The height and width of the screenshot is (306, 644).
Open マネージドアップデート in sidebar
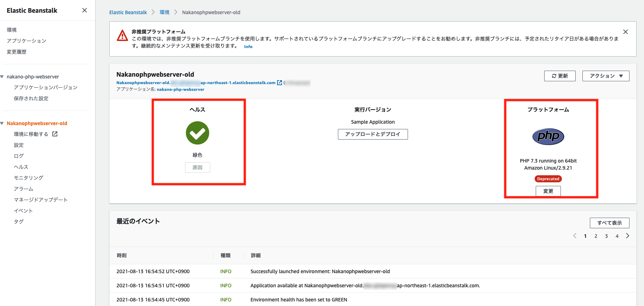click(41, 200)
